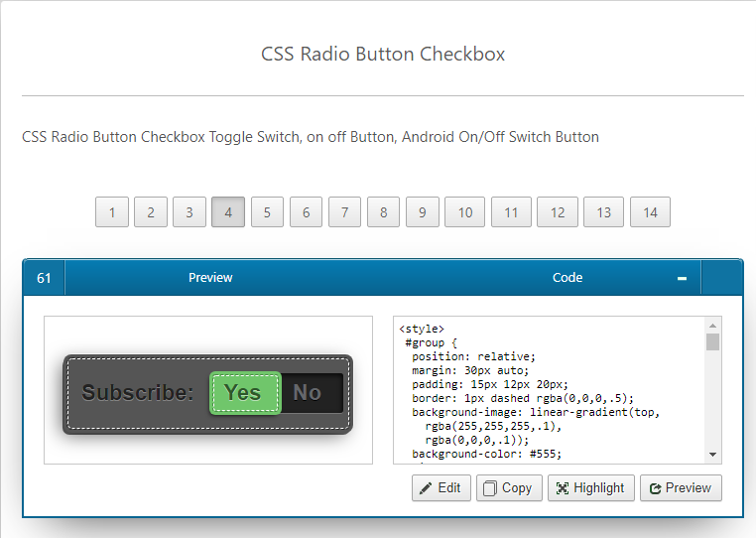The height and width of the screenshot is (538, 756).
Task: Click the 'CSS Radio Button Checkbox' heading
Action: coord(383,54)
